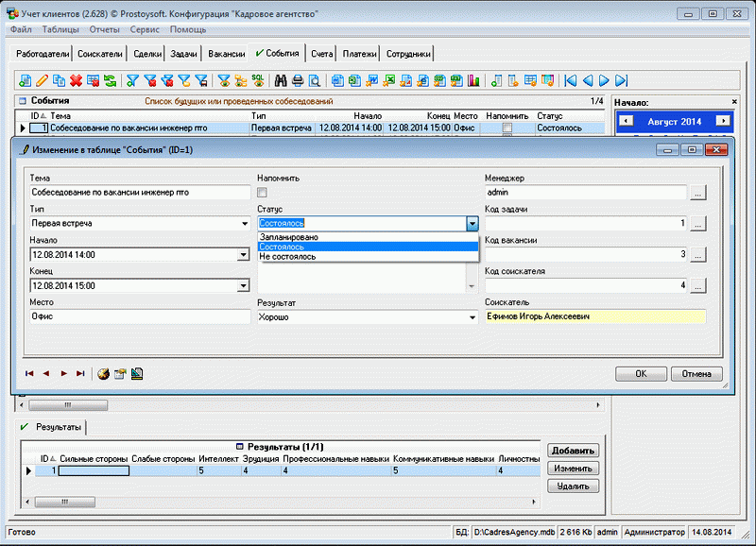Click the red X delete record icon

click(x=77, y=80)
